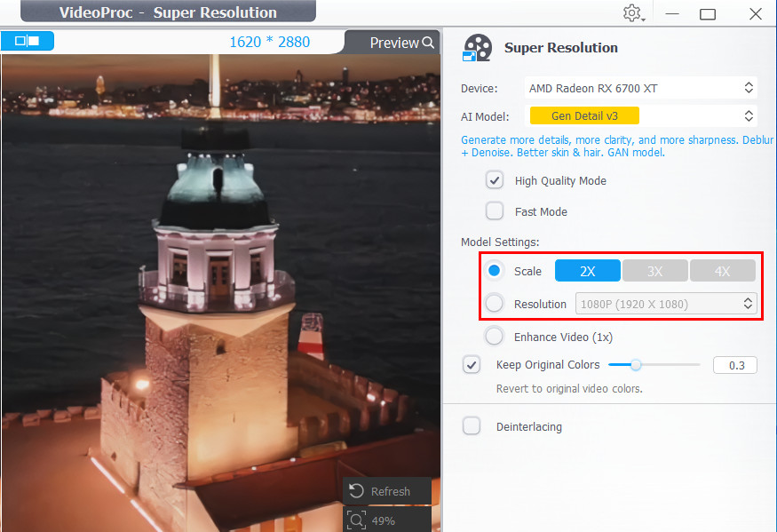
Task: Click the Super Resolution film reel icon
Action: pos(477,48)
